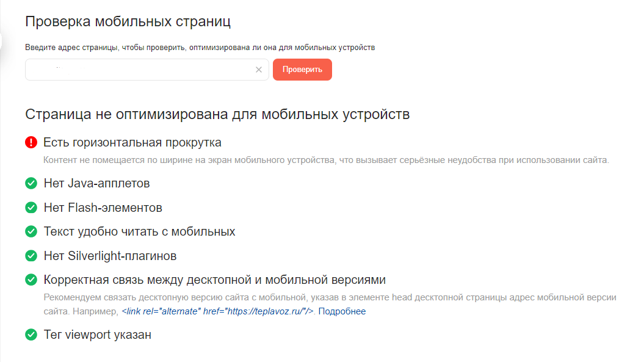Image resolution: width=644 pixels, height=362 pixels.
Task: Click the green check beside Корректная связь
Action: point(31,280)
